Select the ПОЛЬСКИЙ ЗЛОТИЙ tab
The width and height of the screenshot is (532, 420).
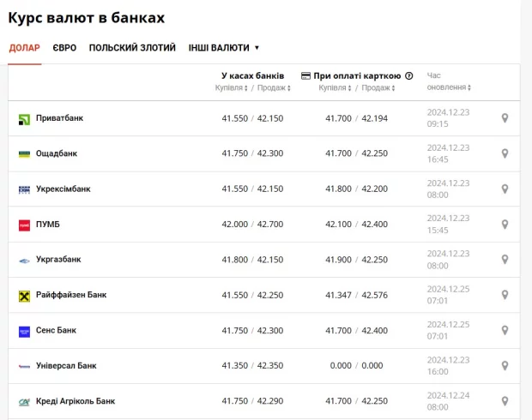click(132, 48)
